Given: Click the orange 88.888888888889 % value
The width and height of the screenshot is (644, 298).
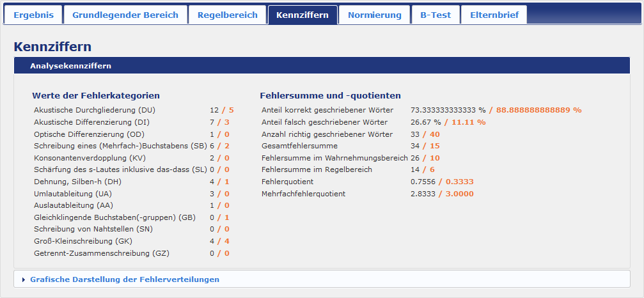Looking at the screenshot, I should pos(538,110).
